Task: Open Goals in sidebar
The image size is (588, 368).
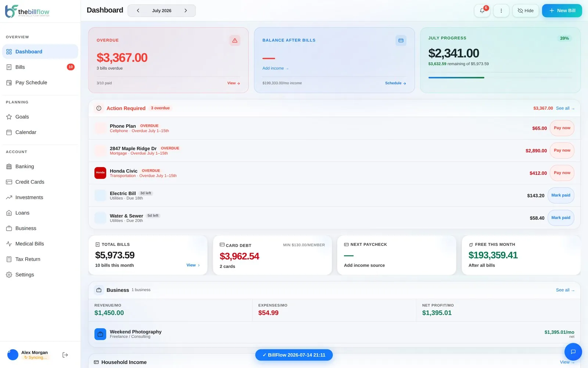Action: coord(40,117)
